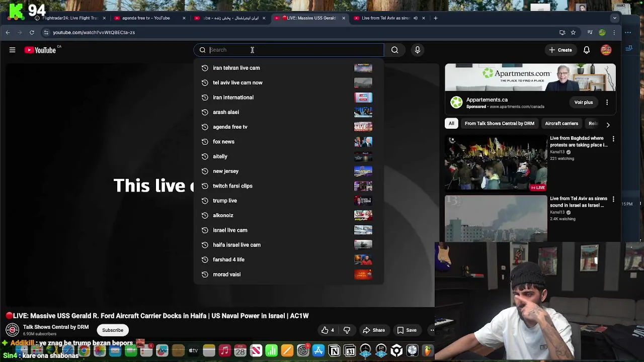Choose the 'farshad 4 life' suggestion
The height and width of the screenshot is (362, 644).
pos(289,259)
